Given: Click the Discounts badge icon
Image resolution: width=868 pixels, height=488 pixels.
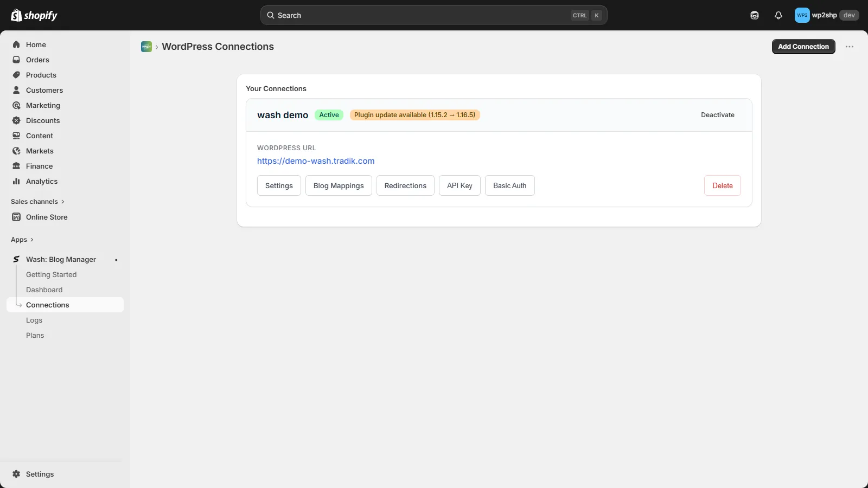Looking at the screenshot, I should click(x=16, y=120).
